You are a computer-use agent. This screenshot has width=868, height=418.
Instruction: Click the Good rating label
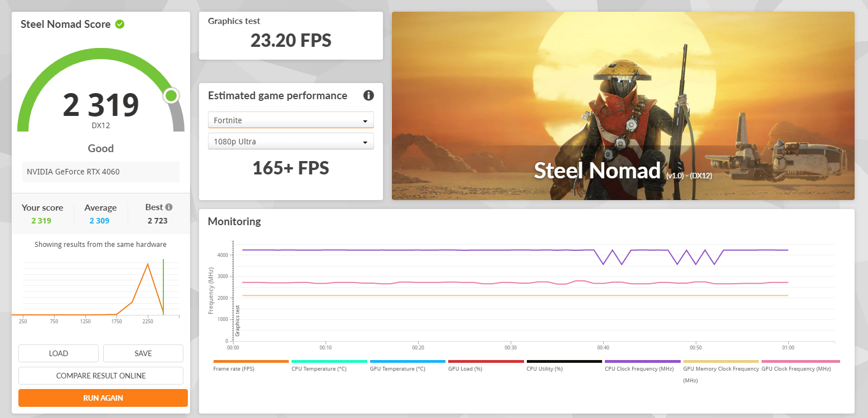(x=101, y=148)
